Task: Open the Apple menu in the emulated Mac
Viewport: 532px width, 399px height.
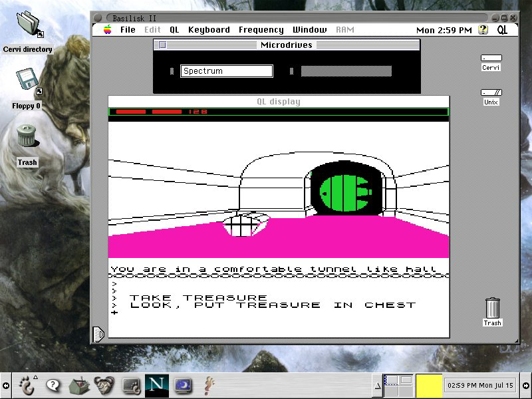Action: (x=107, y=30)
